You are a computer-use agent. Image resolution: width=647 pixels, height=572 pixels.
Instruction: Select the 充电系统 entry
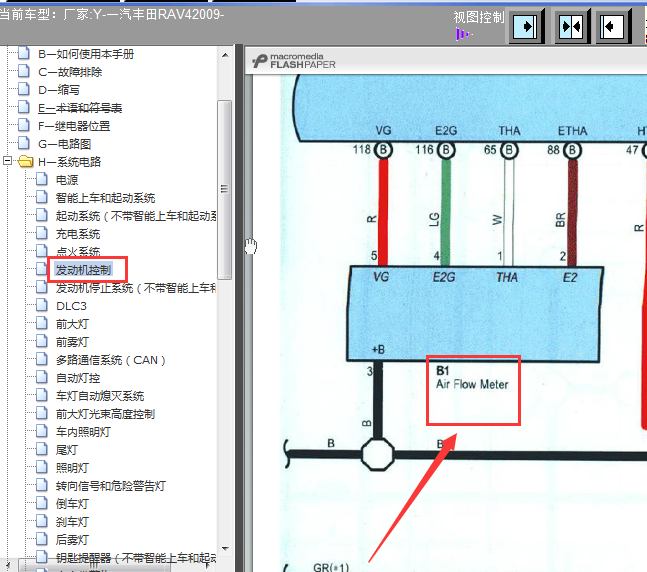[x=78, y=234]
